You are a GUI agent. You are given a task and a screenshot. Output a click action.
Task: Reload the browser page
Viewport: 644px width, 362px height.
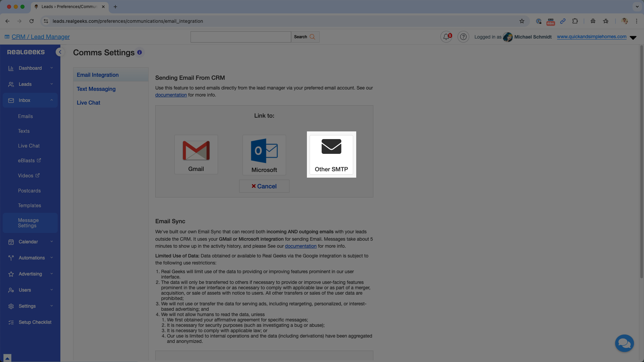[x=32, y=21]
